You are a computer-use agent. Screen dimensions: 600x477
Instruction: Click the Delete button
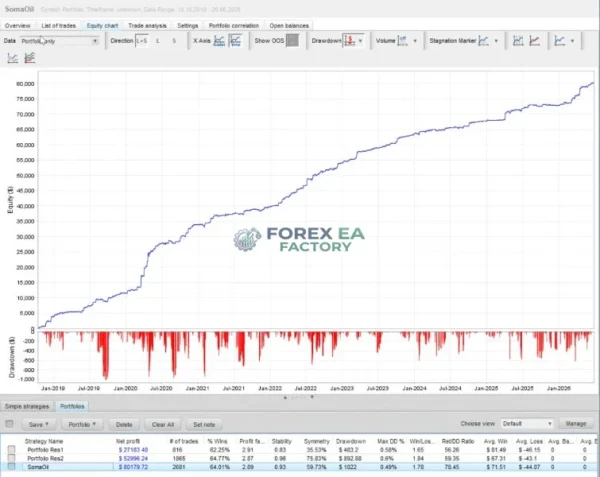coord(124,425)
